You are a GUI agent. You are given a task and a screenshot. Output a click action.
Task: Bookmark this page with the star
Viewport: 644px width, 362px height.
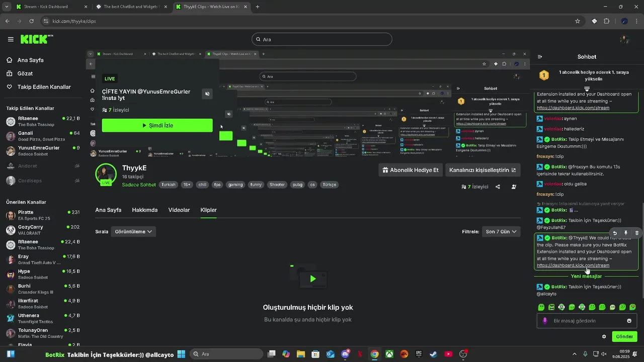(578, 21)
